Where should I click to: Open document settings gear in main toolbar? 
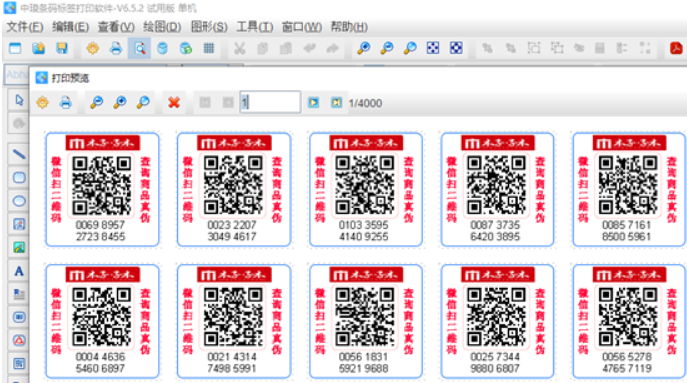[x=92, y=48]
